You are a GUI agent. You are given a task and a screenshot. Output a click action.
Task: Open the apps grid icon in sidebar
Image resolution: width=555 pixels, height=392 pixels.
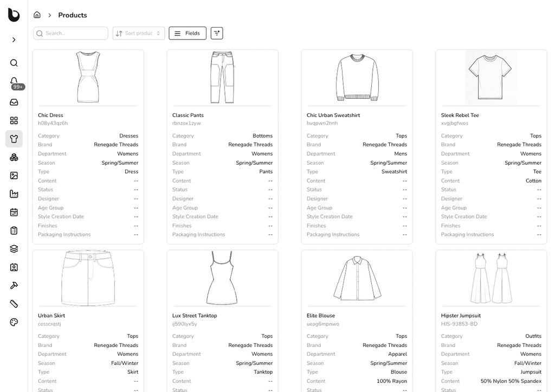(x=14, y=120)
